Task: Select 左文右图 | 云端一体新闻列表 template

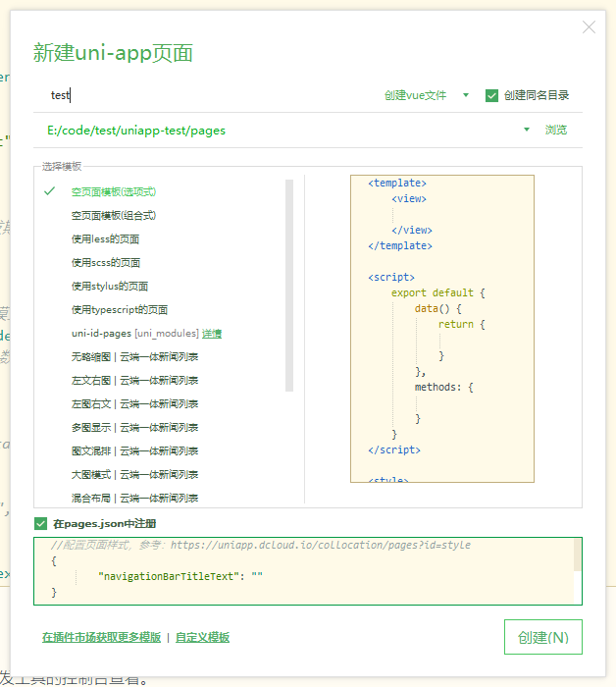Action: pos(134,381)
